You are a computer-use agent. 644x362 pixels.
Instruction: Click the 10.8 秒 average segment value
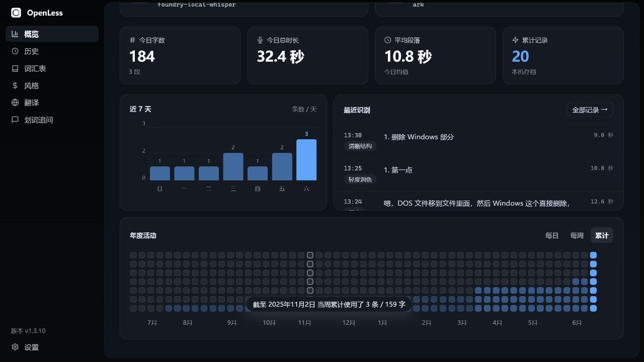coord(408,56)
